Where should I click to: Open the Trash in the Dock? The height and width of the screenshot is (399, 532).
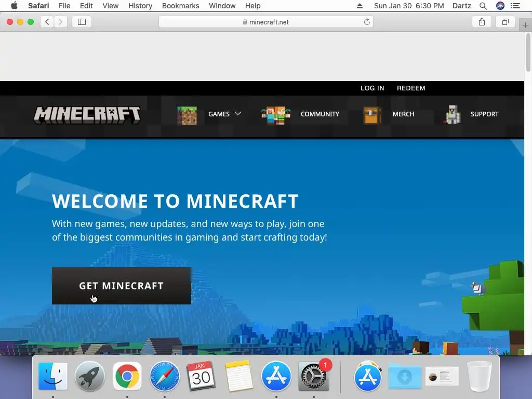(x=479, y=376)
